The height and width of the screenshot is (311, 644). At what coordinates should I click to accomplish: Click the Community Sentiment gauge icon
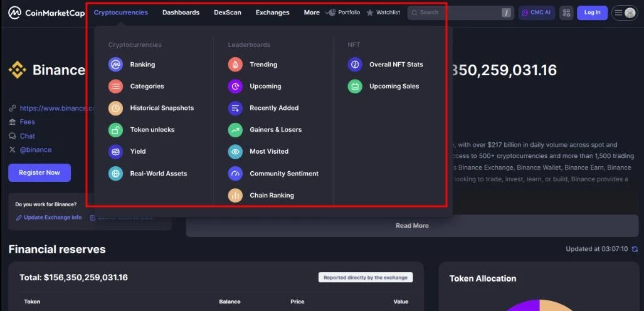235,174
